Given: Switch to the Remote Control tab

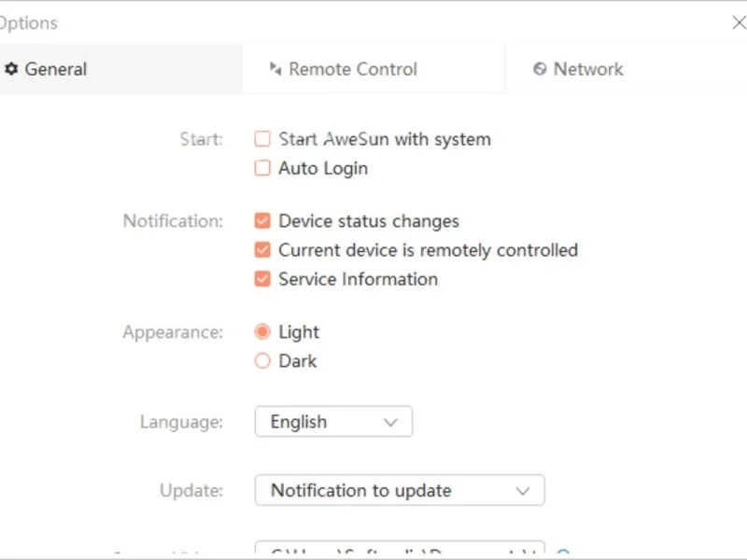Looking at the screenshot, I should click(x=353, y=69).
